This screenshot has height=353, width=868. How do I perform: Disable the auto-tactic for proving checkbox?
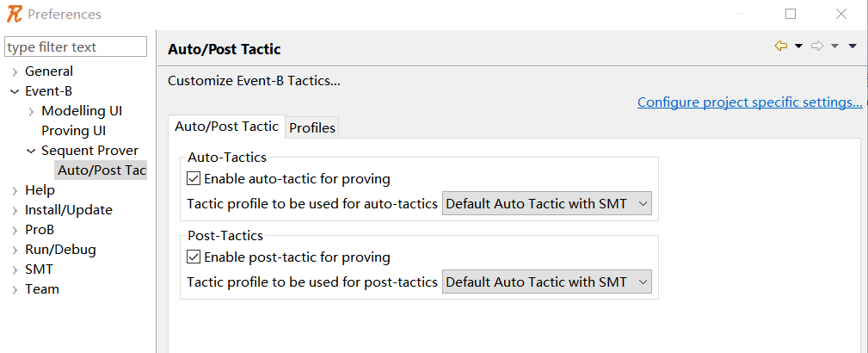tap(194, 178)
